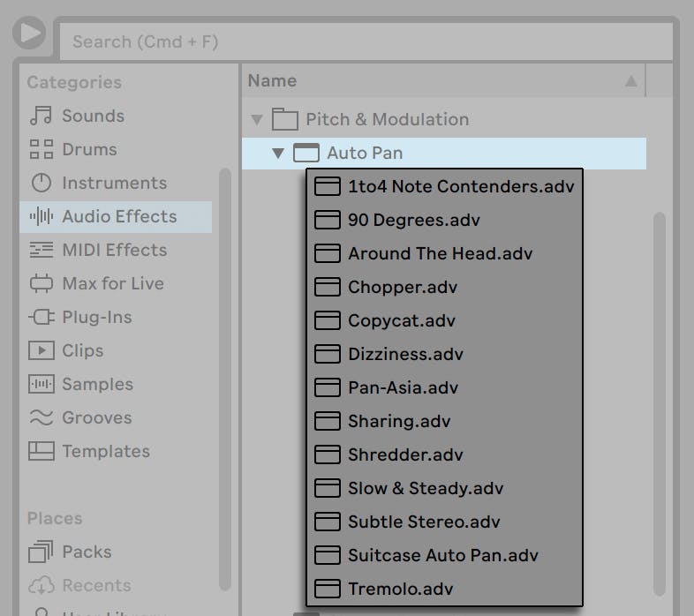
Task: Select the Clips category icon
Action: (x=41, y=350)
